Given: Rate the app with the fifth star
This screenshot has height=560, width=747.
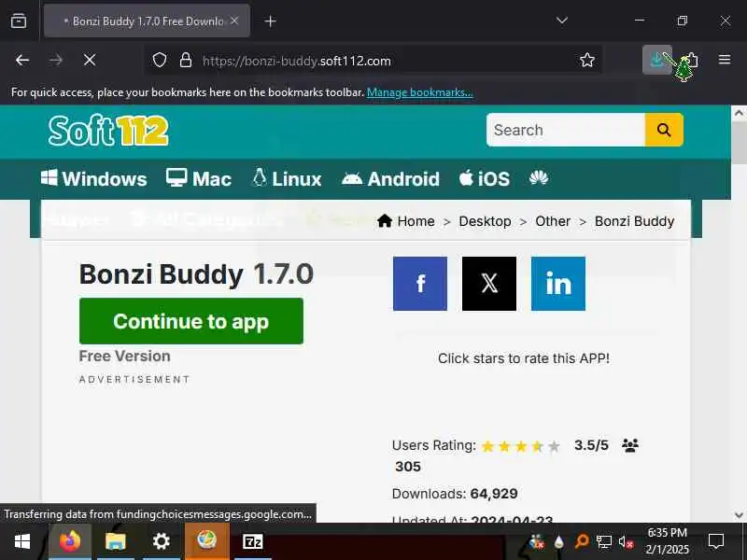Looking at the screenshot, I should (x=554, y=446).
